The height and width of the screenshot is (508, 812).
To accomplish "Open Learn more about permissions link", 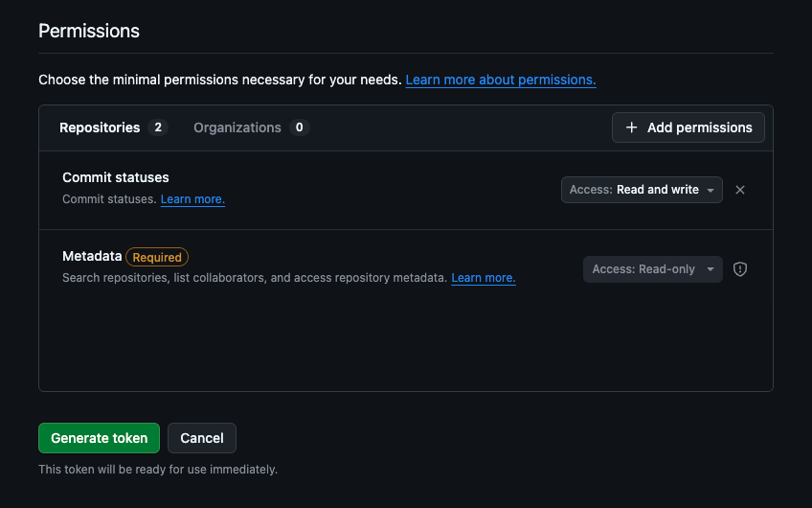I will tap(501, 80).
